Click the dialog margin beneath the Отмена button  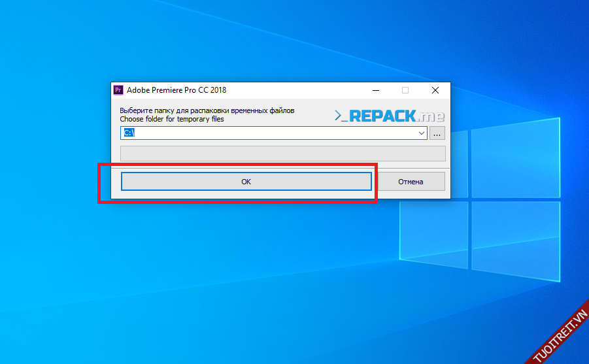[x=412, y=195]
